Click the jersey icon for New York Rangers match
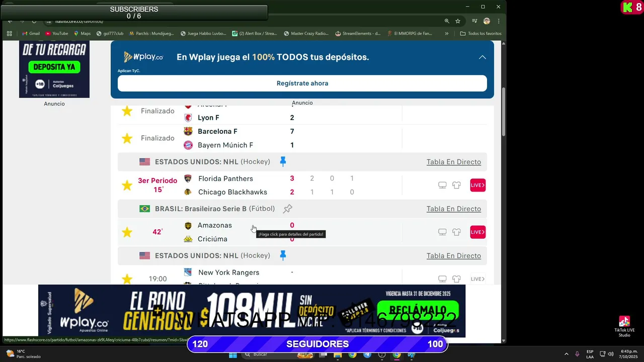The height and width of the screenshot is (362, 644). (x=456, y=279)
